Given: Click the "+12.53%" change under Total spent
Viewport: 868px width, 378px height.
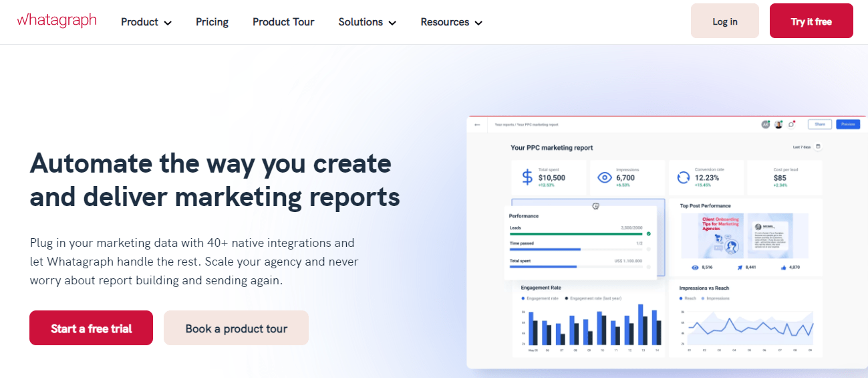Looking at the screenshot, I should (x=546, y=185).
